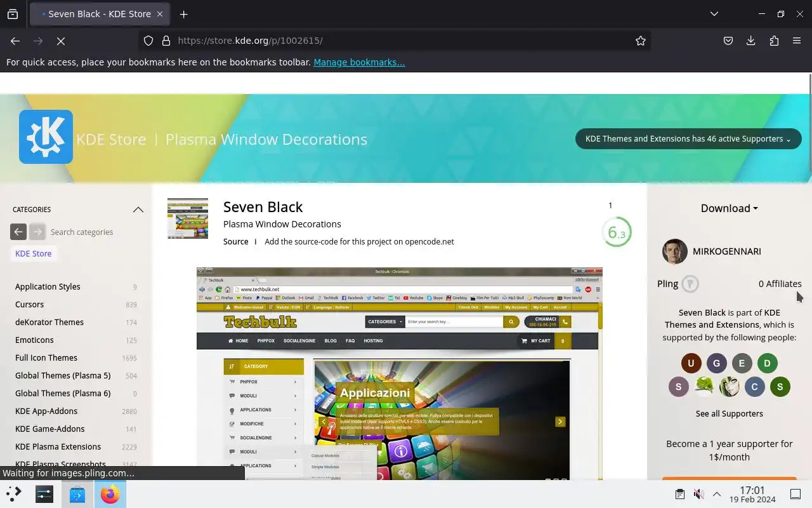
Task: Bookmark this page with star icon
Action: click(641, 41)
